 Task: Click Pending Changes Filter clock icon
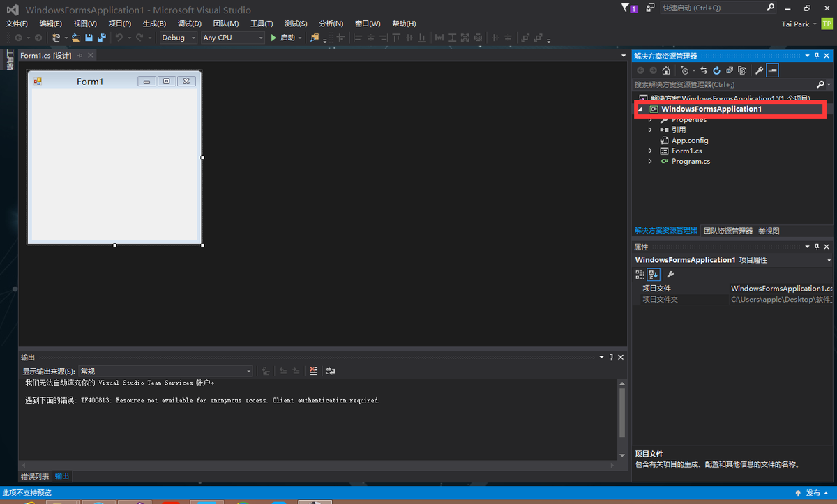pyautogui.click(x=684, y=70)
